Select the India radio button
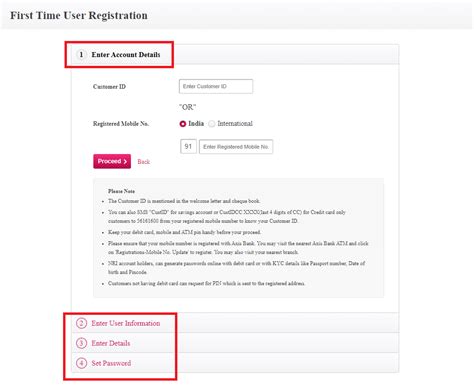This screenshot has height=387, width=474. (x=182, y=124)
